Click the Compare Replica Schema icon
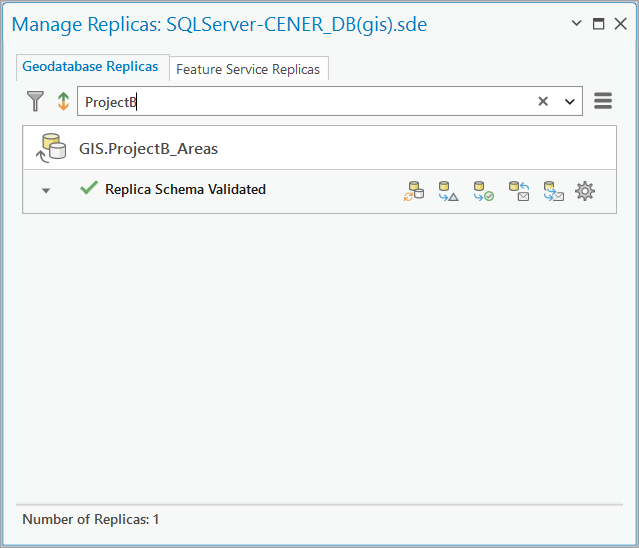 pos(448,191)
